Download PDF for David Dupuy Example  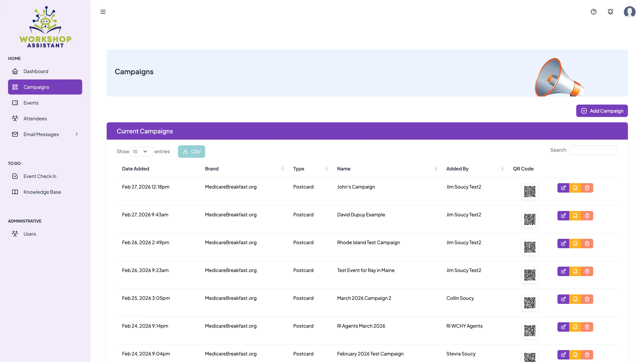(x=575, y=216)
